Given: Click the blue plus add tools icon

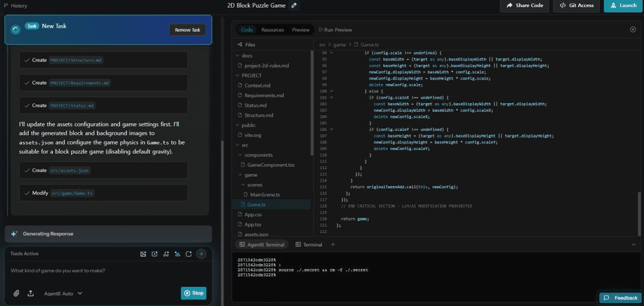Looking at the screenshot, I should point(201,254).
